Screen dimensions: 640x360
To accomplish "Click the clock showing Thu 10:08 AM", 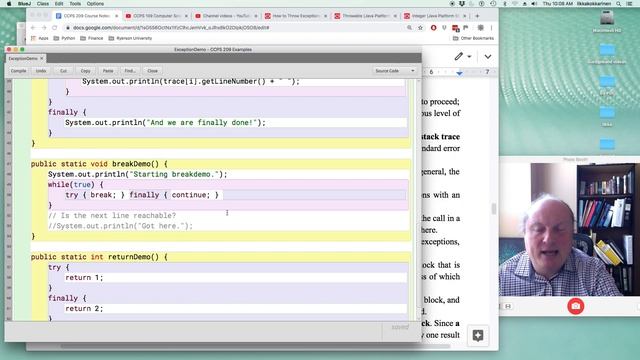I will click(x=558, y=4).
